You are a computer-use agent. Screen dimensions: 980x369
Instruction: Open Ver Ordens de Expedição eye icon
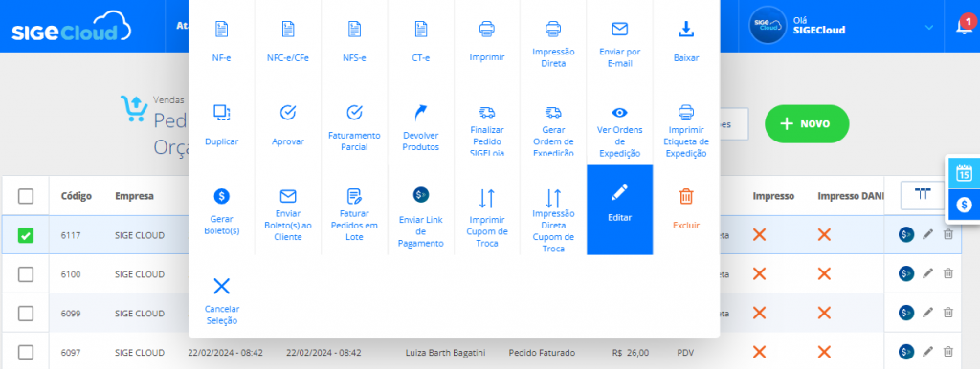click(x=619, y=113)
